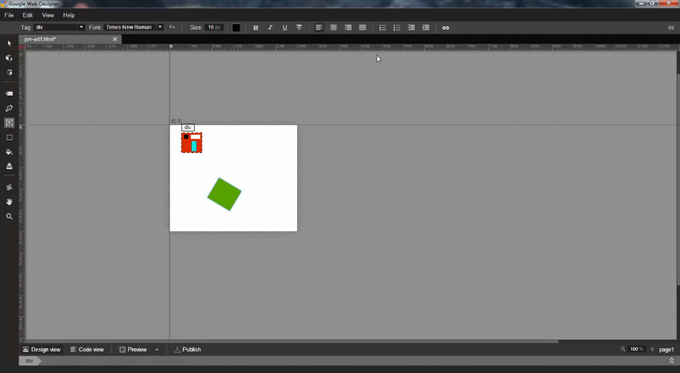Screen dimensions: 680x373
Task: Click the horizontal scrollbar under the stage
Action: 291,341
